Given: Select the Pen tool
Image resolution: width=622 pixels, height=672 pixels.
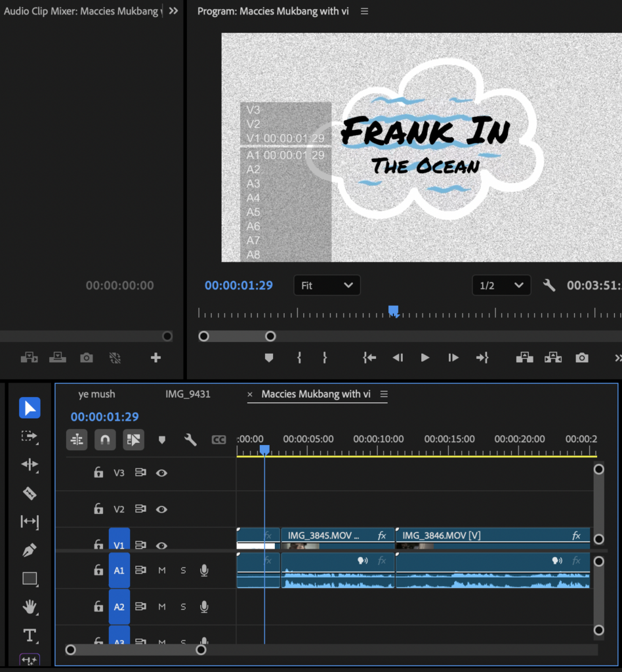Looking at the screenshot, I should click(x=30, y=550).
